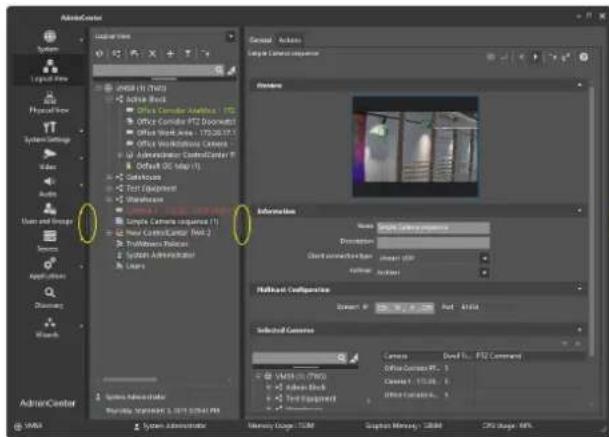609x437 pixels.
Task: Expand the Warehouse tree node
Action: 109,199
